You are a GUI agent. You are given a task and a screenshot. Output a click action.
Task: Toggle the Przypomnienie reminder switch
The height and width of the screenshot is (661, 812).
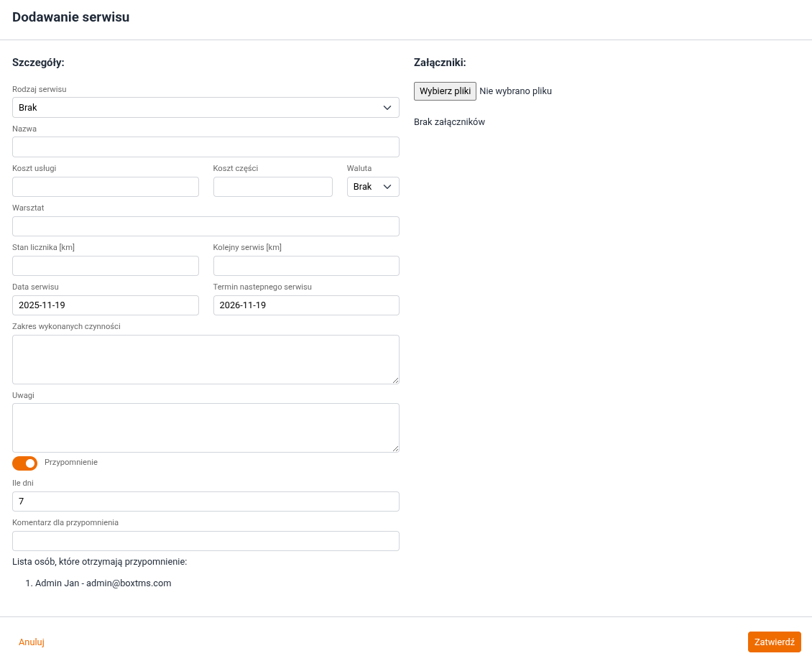click(24, 463)
